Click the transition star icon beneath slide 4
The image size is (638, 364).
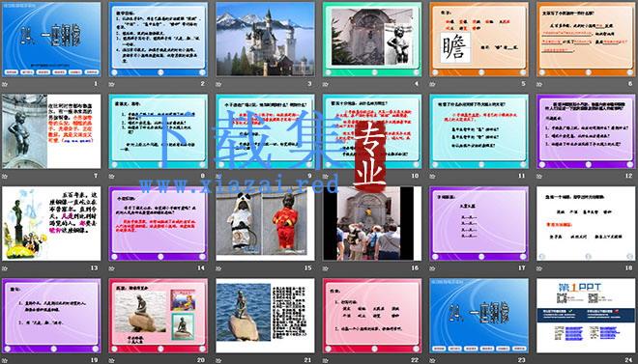pyautogui.click(x=326, y=84)
